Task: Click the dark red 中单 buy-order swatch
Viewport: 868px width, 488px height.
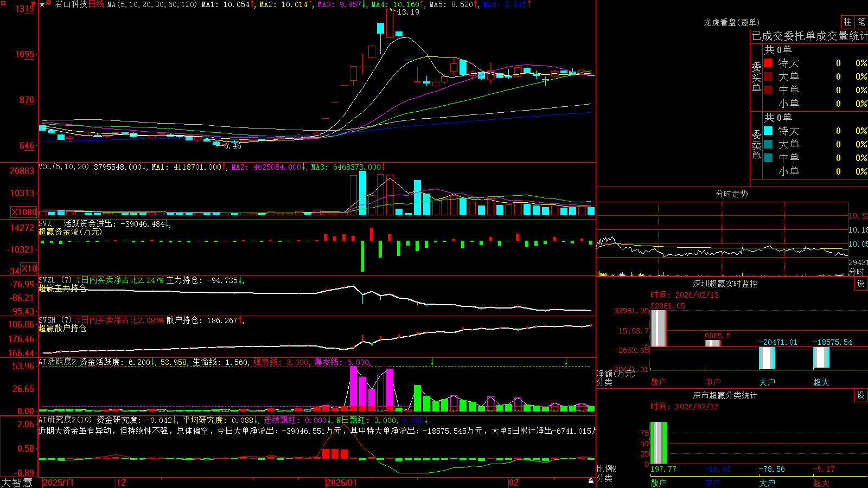Action: [768, 90]
